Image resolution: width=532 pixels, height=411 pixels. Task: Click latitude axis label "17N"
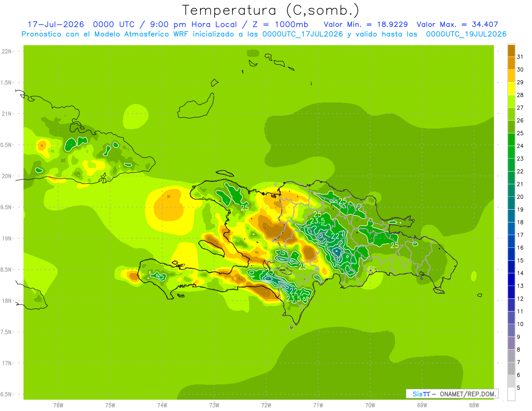click(8, 363)
